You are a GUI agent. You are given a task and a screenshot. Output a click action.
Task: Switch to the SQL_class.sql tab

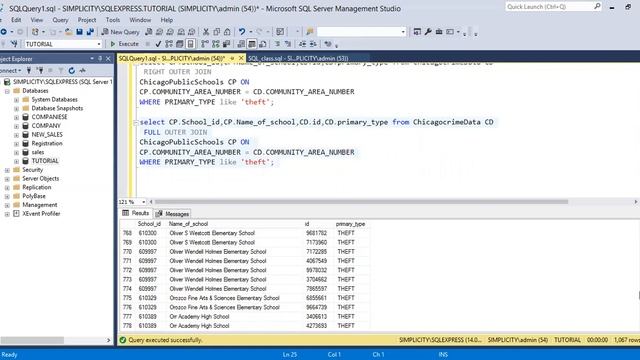tap(298, 58)
